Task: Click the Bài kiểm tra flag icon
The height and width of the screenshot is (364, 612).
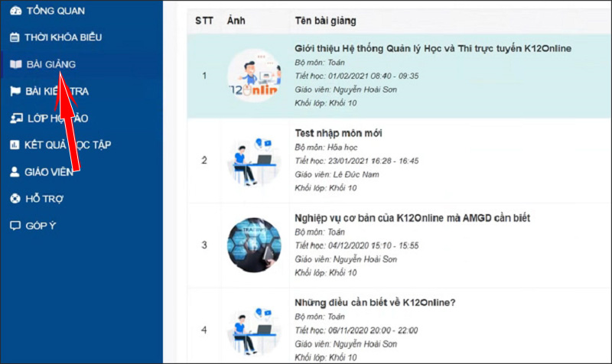Action: (15, 91)
